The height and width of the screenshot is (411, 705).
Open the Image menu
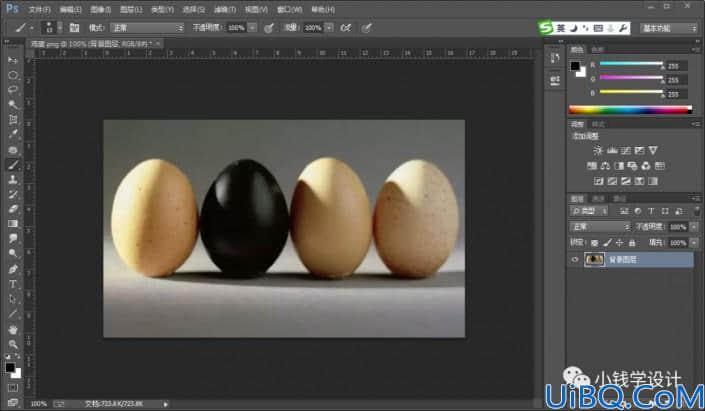tap(101, 9)
